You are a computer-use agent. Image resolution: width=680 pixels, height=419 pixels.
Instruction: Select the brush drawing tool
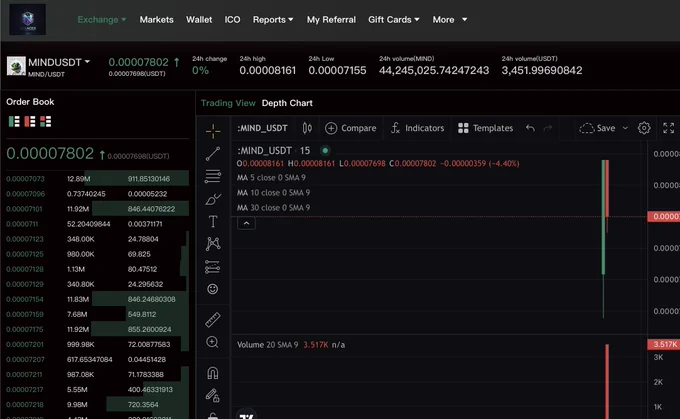(x=213, y=199)
